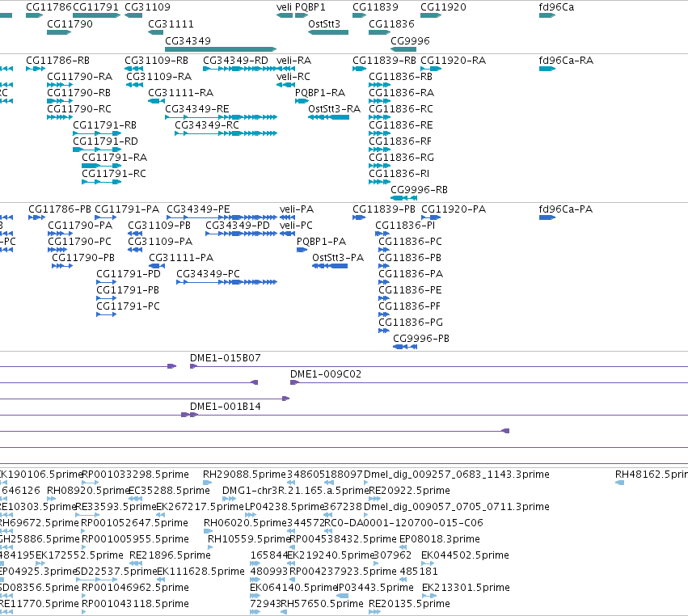The width and height of the screenshot is (688, 616).
Task: Select BAC clone DME1-015B07
Action: [225, 357]
